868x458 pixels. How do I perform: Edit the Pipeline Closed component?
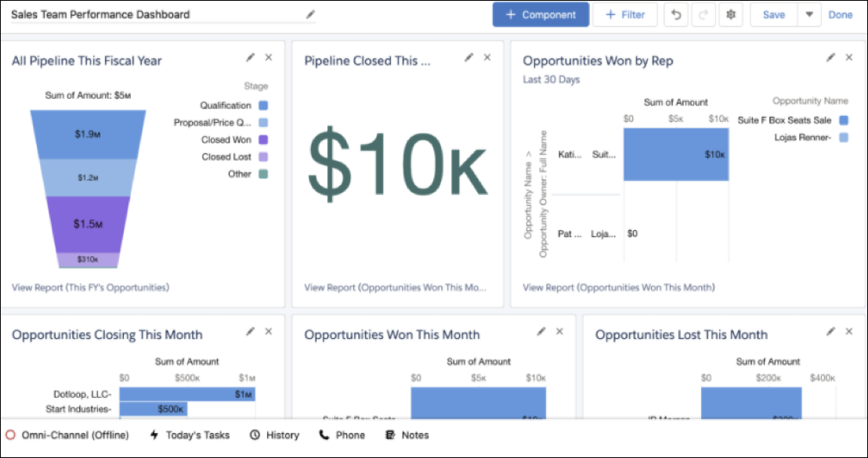(x=468, y=57)
